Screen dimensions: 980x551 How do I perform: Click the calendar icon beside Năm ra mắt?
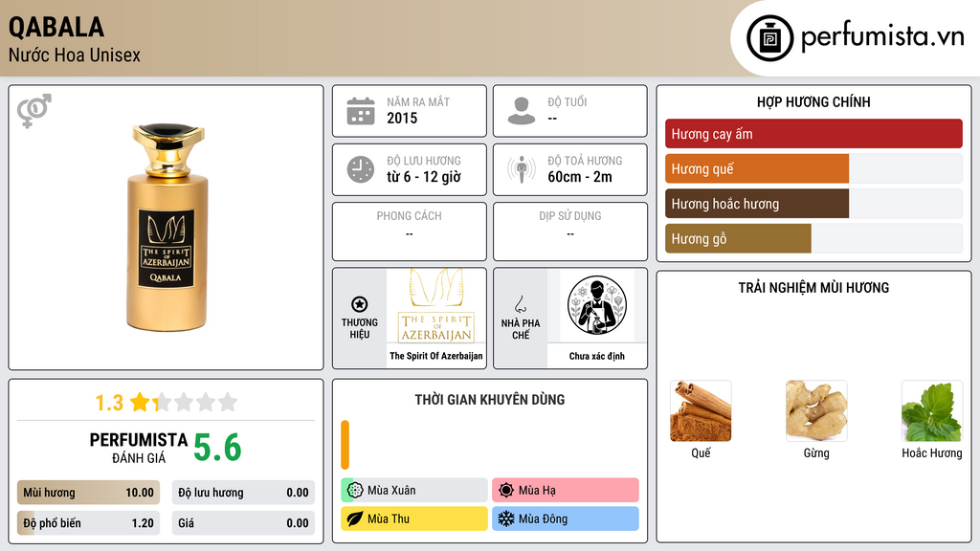[x=361, y=111]
